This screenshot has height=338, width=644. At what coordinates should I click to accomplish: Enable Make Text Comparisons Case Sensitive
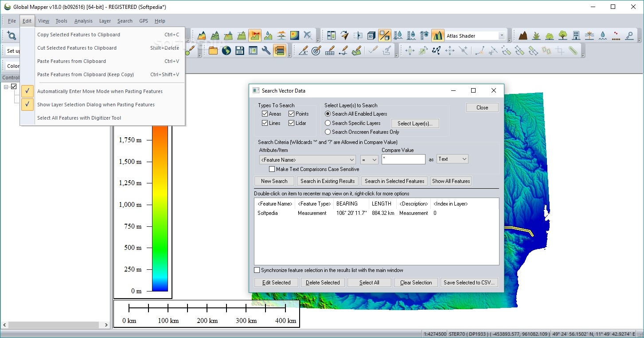272,169
